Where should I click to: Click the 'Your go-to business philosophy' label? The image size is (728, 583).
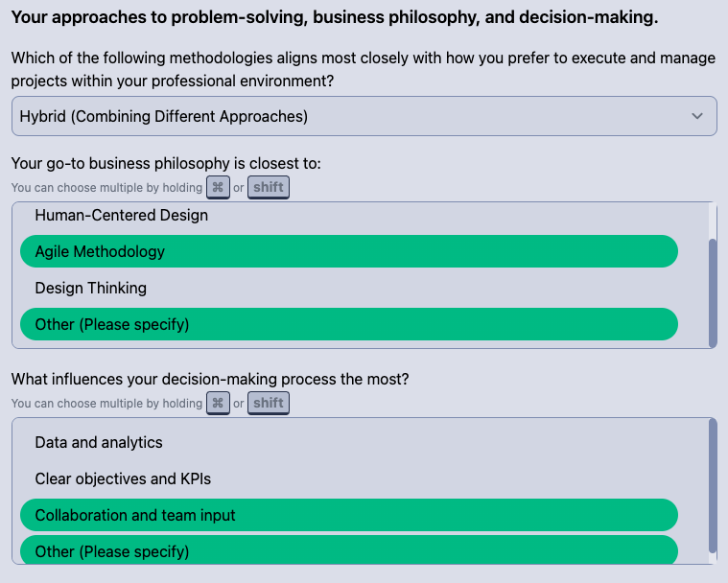(x=166, y=164)
